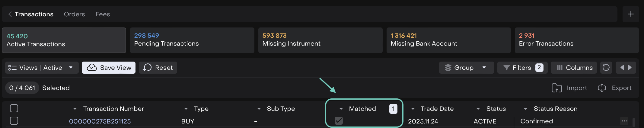Open the row options ellipsis menu

[x=624, y=121]
